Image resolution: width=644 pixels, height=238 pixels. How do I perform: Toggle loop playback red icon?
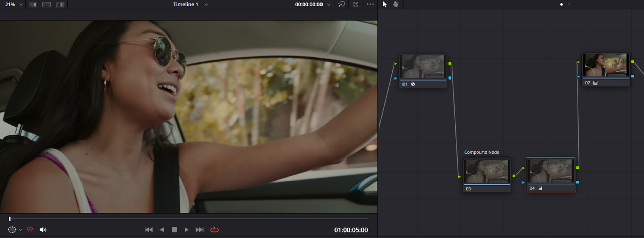click(215, 230)
